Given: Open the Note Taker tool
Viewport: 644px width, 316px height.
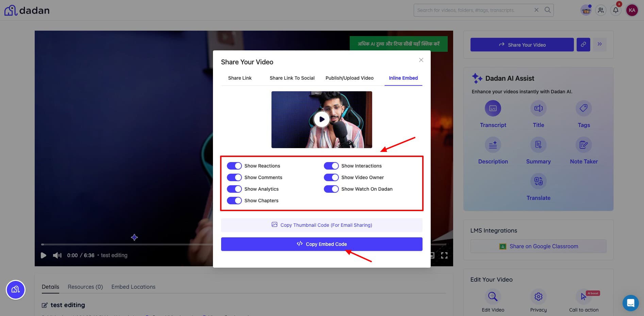Looking at the screenshot, I should pos(583,145).
